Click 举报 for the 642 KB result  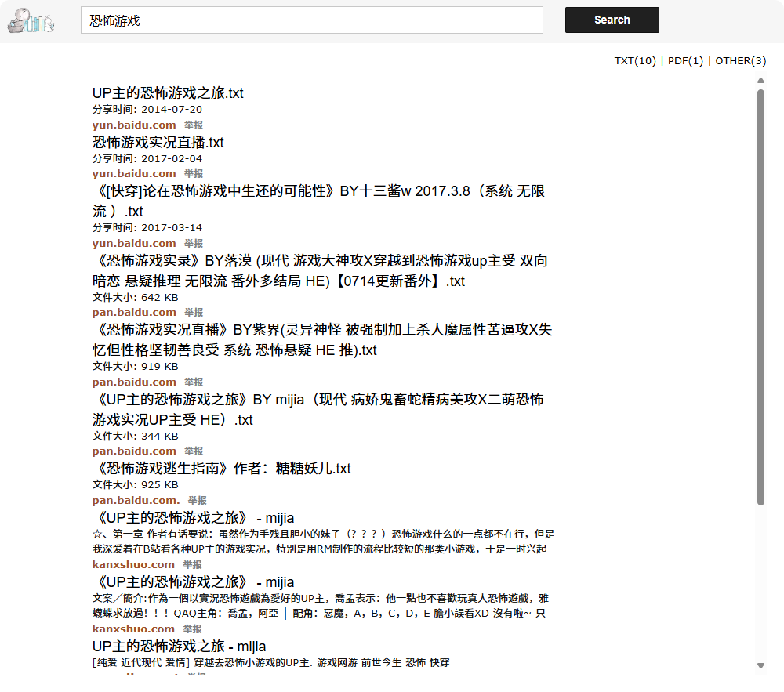click(x=194, y=312)
